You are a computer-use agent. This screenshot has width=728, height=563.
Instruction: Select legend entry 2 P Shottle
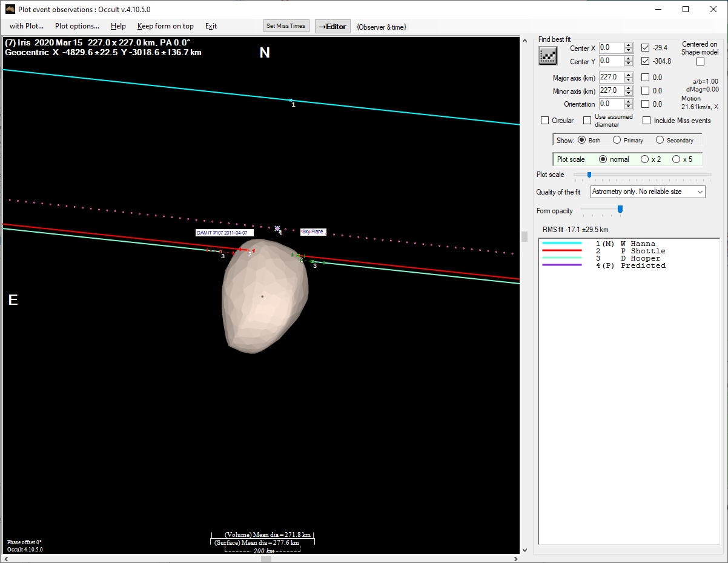pos(629,251)
